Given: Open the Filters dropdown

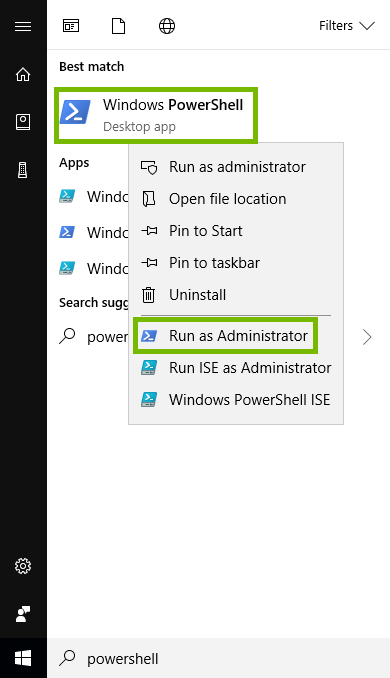Looking at the screenshot, I should pyautogui.click(x=346, y=26).
